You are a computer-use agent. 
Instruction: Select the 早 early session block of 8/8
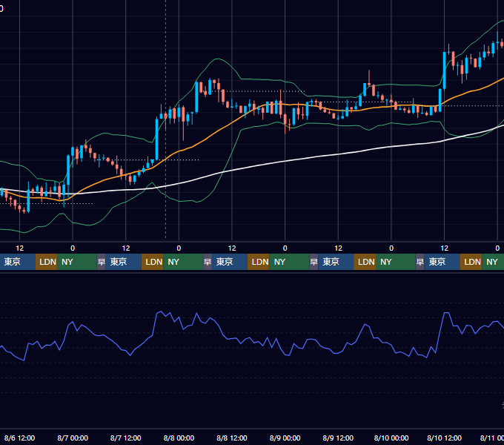(x=208, y=262)
